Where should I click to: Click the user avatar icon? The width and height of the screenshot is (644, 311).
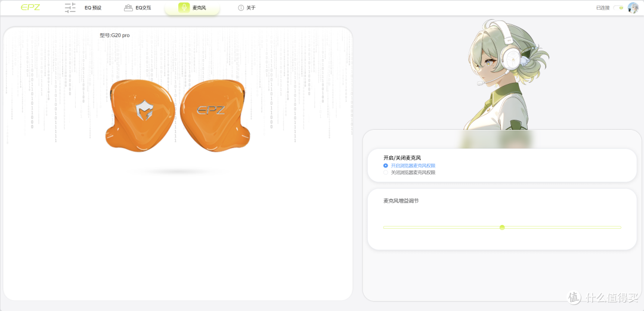pyautogui.click(x=633, y=8)
